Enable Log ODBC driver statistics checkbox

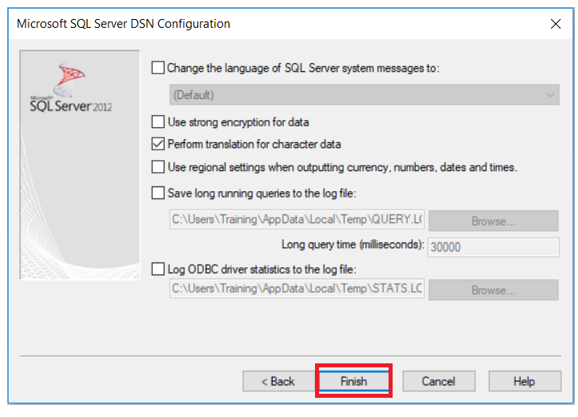158,269
